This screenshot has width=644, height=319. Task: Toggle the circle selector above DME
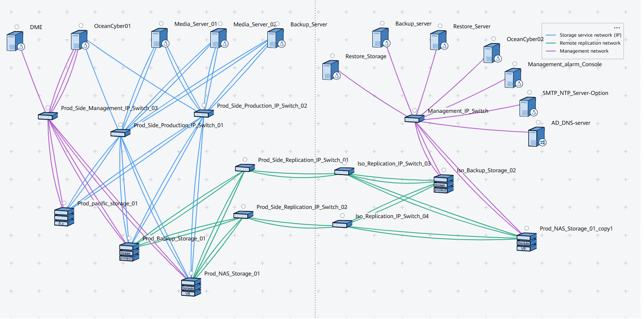(17, 27)
